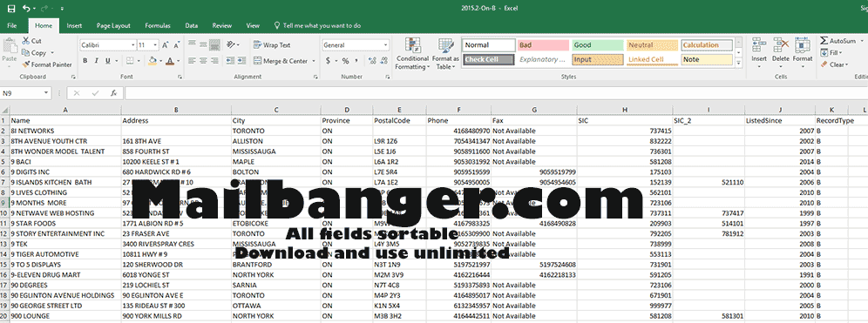Open the font name Calibri dropdown
Viewport: 868px width, 323px height.
point(132,44)
